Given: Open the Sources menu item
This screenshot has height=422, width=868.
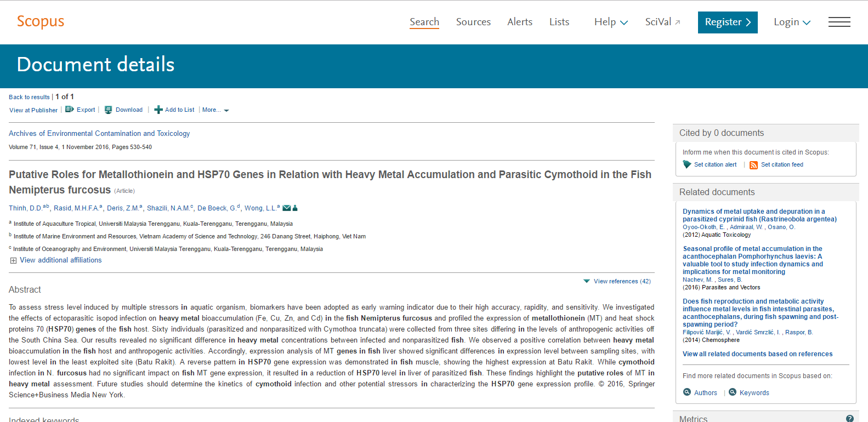Looking at the screenshot, I should [x=473, y=22].
